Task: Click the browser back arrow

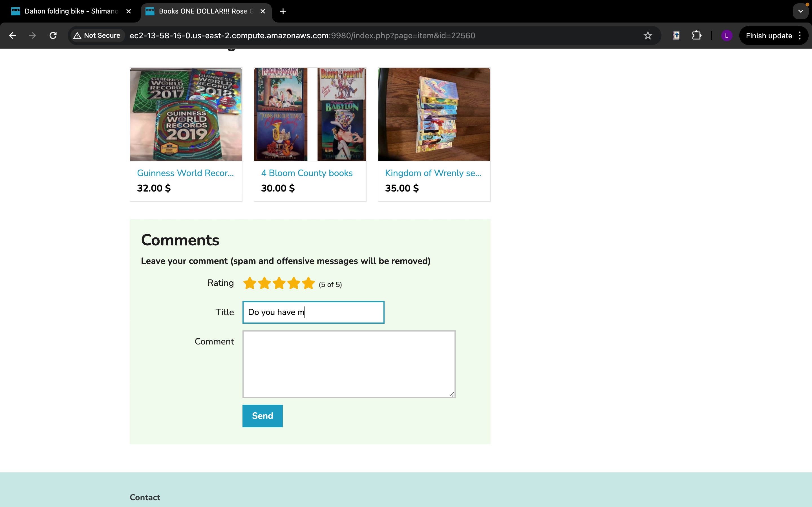Action: tap(12, 35)
